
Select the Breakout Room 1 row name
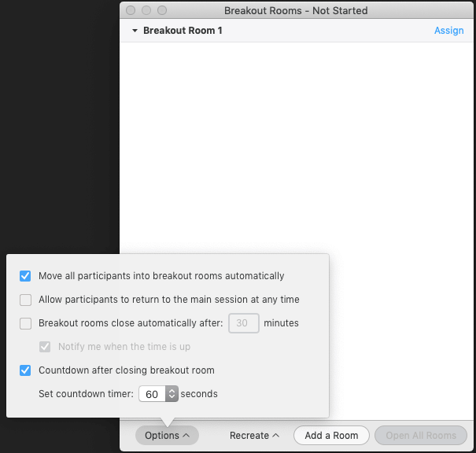pyautogui.click(x=183, y=31)
